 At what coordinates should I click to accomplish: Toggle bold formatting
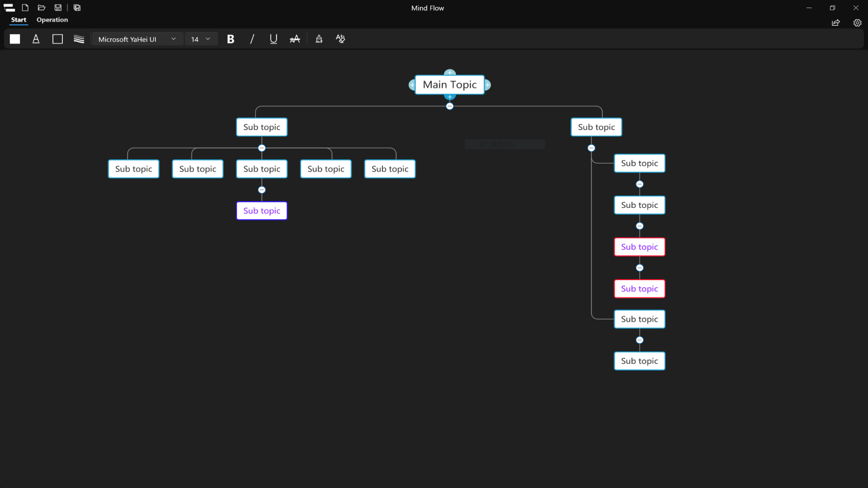point(231,39)
